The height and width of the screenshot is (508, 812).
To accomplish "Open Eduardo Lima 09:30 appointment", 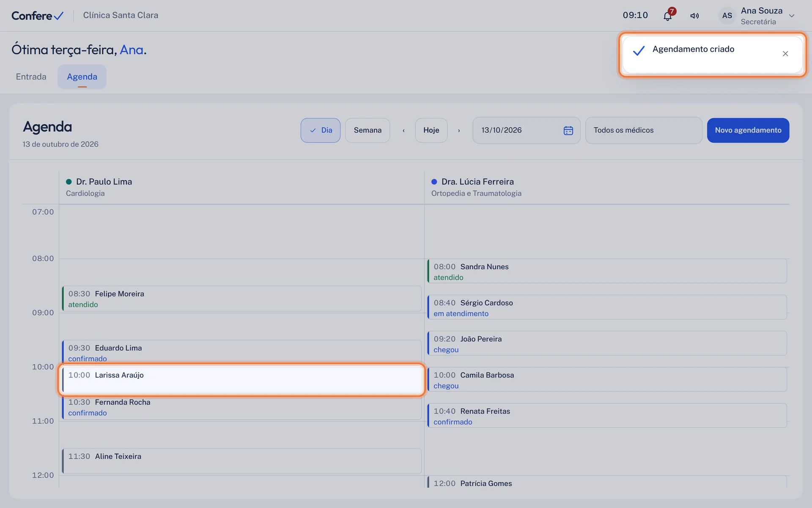I will tap(242, 352).
